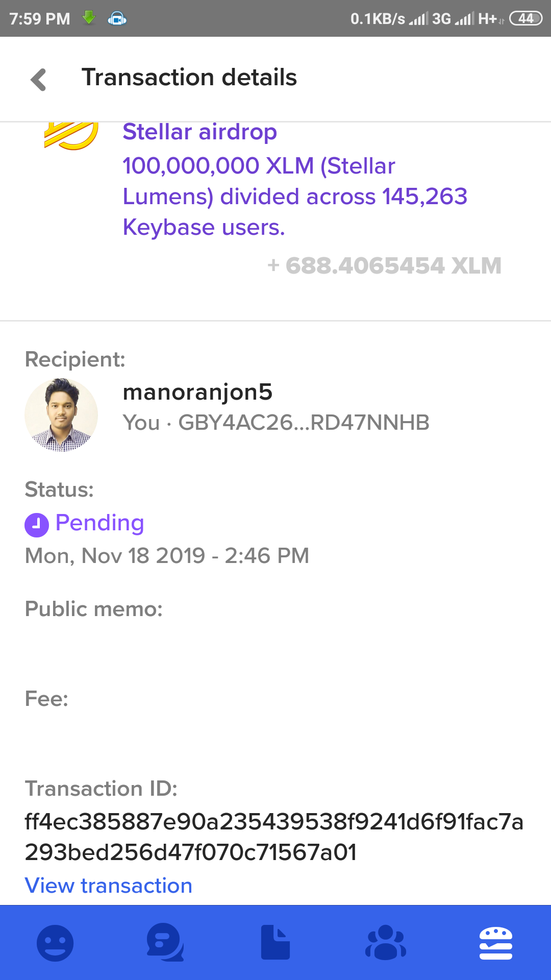Screen dimensions: 551x980
Task: Tap the 688.4065454 XLM amount
Action: [385, 265]
